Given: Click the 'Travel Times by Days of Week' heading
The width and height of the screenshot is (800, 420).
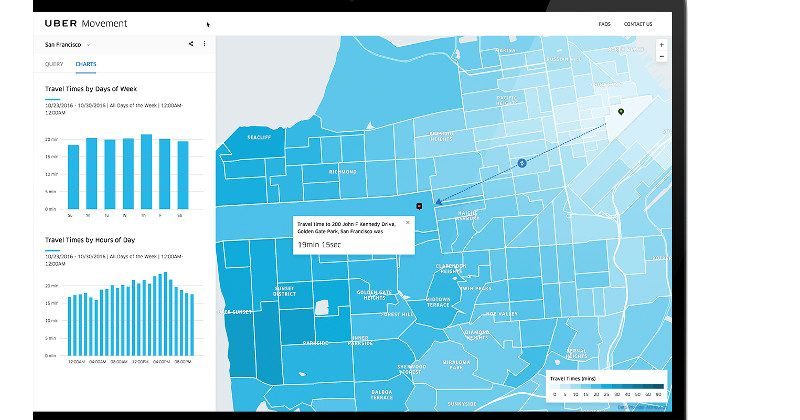Looking at the screenshot, I should [91, 89].
